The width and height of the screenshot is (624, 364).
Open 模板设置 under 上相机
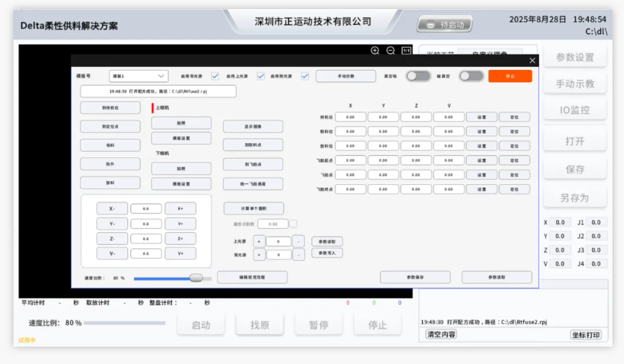pos(181,138)
